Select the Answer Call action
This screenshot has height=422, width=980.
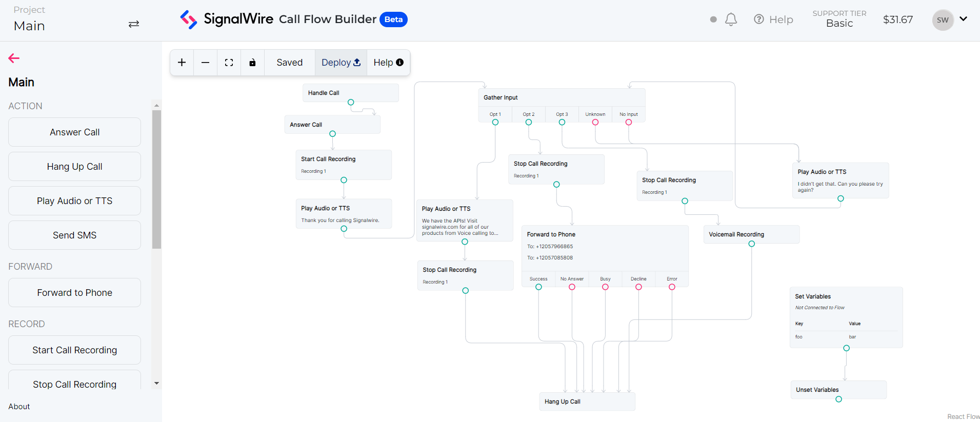click(x=75, y=132)
